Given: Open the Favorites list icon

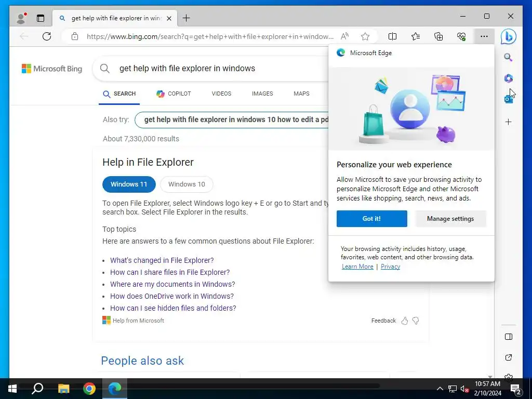Looking at the screenshot, I should point(416,36).
